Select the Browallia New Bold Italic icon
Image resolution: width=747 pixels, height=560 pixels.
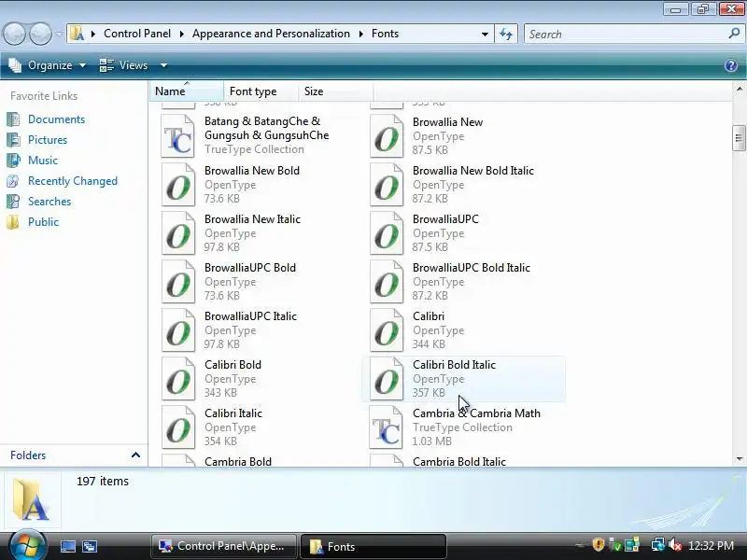pos(387,185)
